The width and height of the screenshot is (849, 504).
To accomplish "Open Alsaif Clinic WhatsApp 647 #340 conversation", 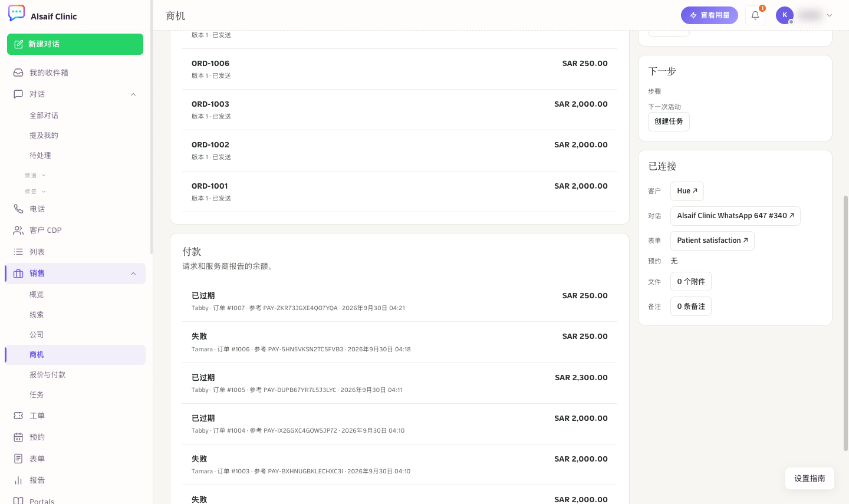I will (x=735, y=216).
